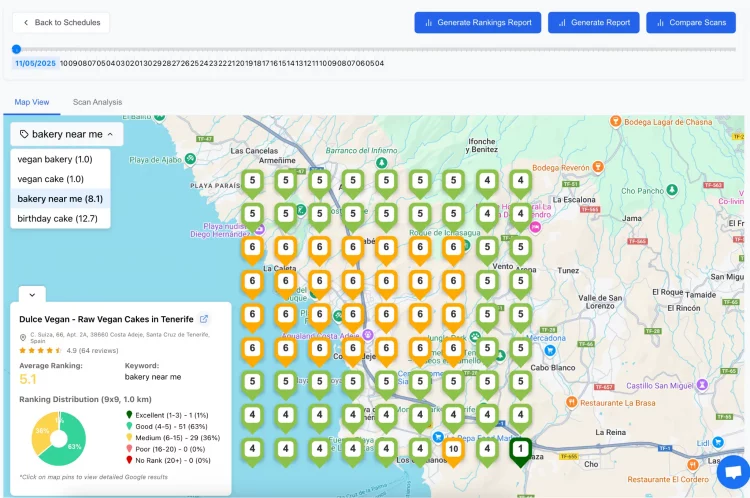Click the 4.9 (64 reviews) rating text
The image size is (750, 498).
(92, 351)
